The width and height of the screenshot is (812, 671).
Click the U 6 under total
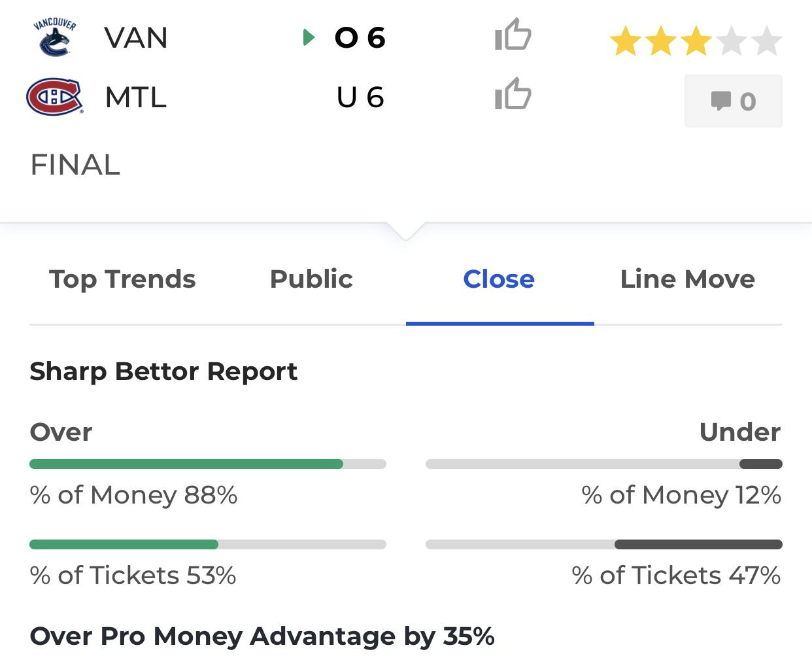360,97
